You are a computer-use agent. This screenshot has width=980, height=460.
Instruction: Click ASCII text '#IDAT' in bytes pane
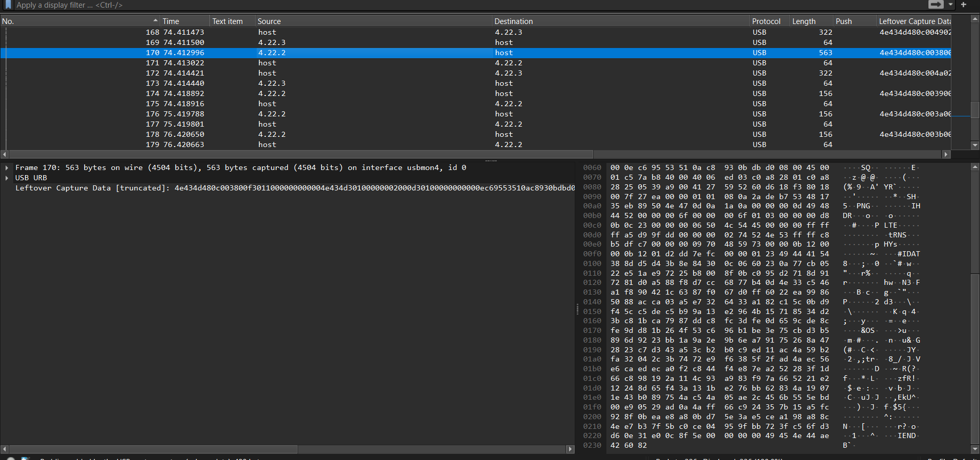[909, 254]
